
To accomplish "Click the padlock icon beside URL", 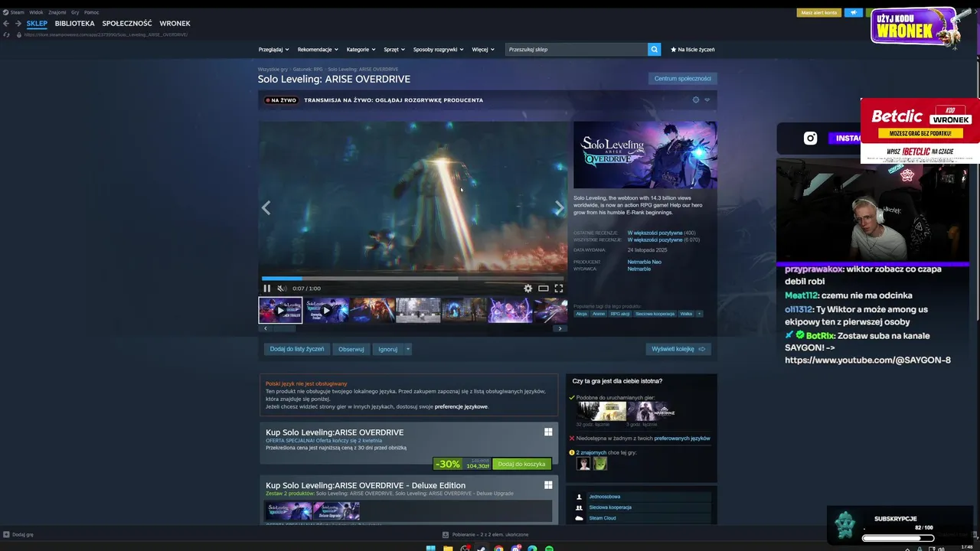I will pos(18,34).
